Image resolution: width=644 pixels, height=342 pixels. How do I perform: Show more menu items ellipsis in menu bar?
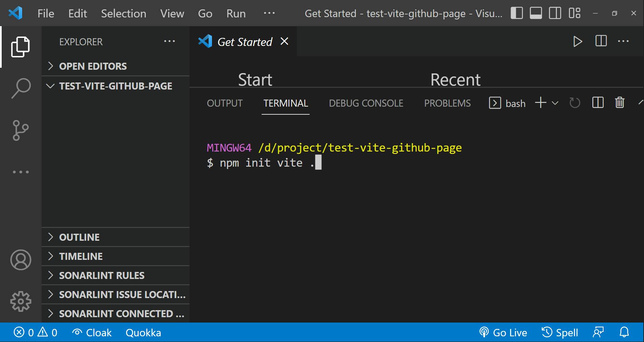coord(269,13)
